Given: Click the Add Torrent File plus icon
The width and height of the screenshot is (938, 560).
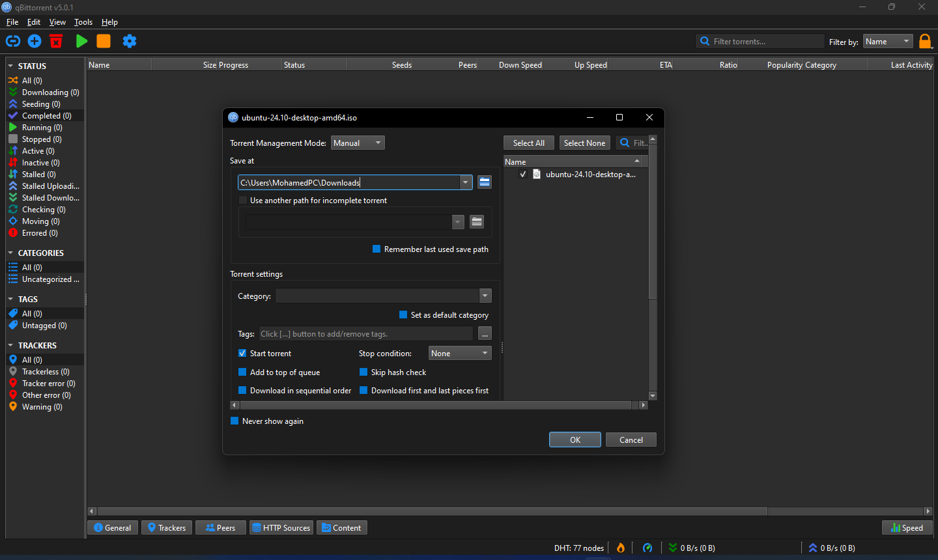Looking at the screenshot, I should [35, 41].
